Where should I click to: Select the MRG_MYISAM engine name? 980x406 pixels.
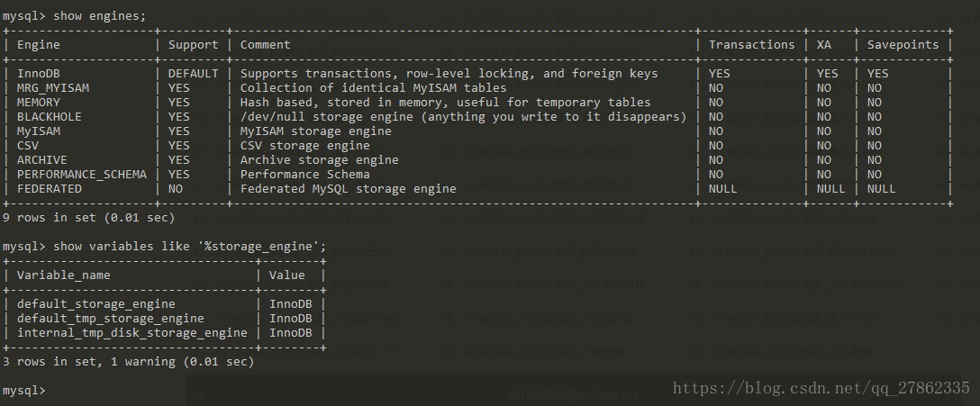(x=53, y=88)
